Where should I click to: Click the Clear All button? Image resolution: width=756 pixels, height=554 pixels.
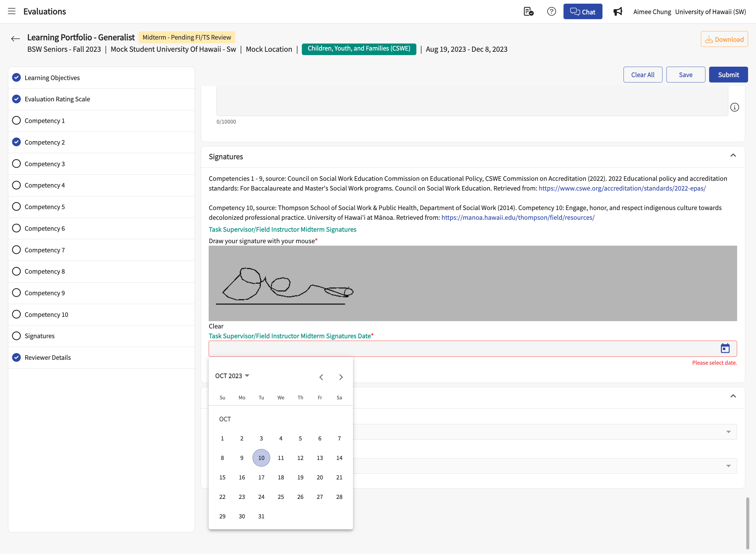(x=643, y=75)
